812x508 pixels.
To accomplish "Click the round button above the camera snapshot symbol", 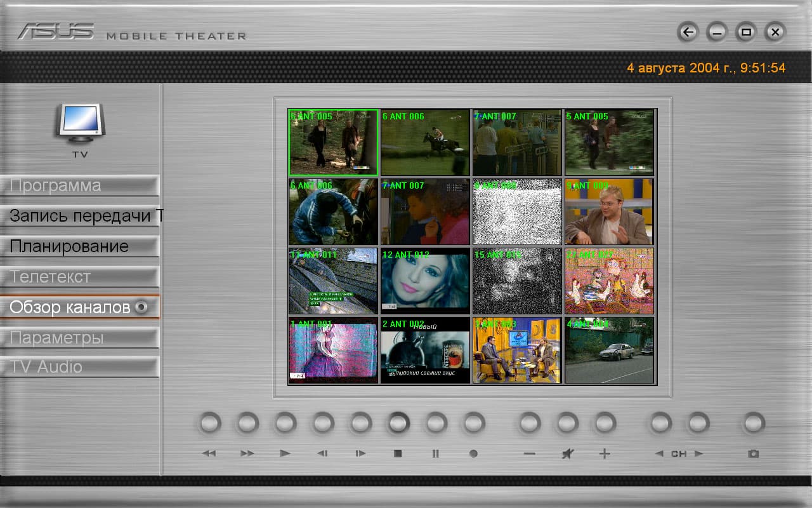I will pyautogui.click(x=754, y=423).
